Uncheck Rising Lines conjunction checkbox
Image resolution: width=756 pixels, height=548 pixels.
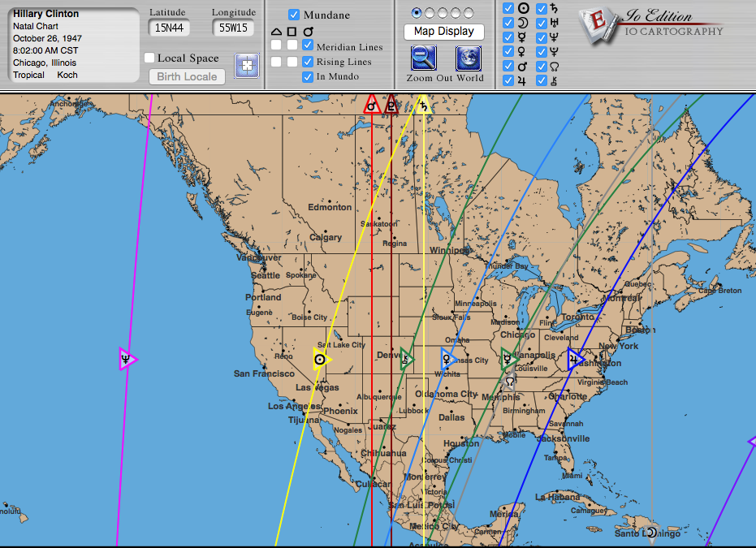(308, 62)
